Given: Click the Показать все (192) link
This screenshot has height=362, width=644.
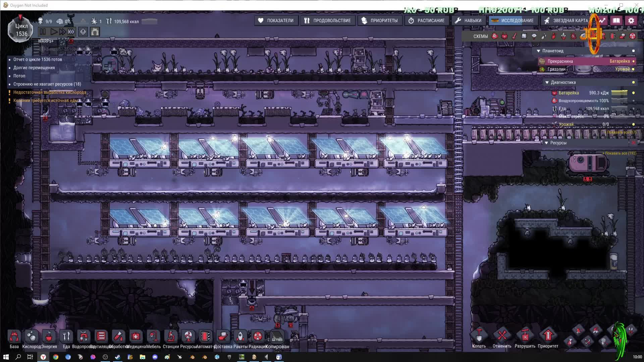Looking at the screenshot, I should pyautogui.click(x=620, y=153).
